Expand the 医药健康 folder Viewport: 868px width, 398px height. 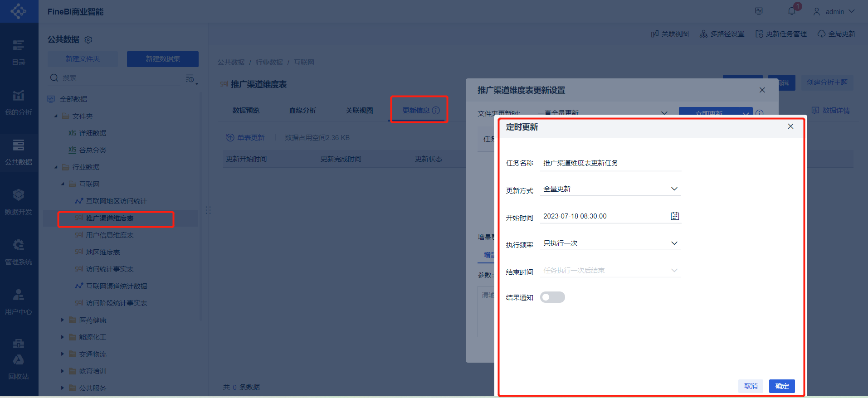63,320
